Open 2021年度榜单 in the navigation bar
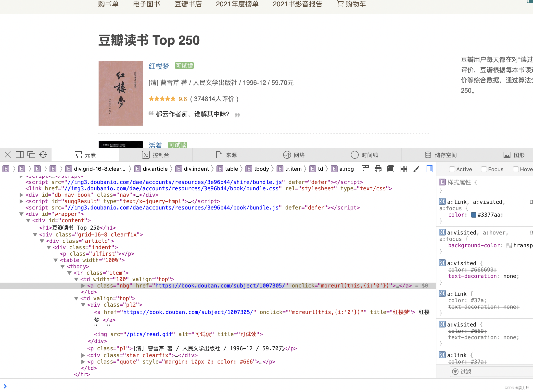The width and height of the screenshot is (533, 392). click(x=237, y=4)
